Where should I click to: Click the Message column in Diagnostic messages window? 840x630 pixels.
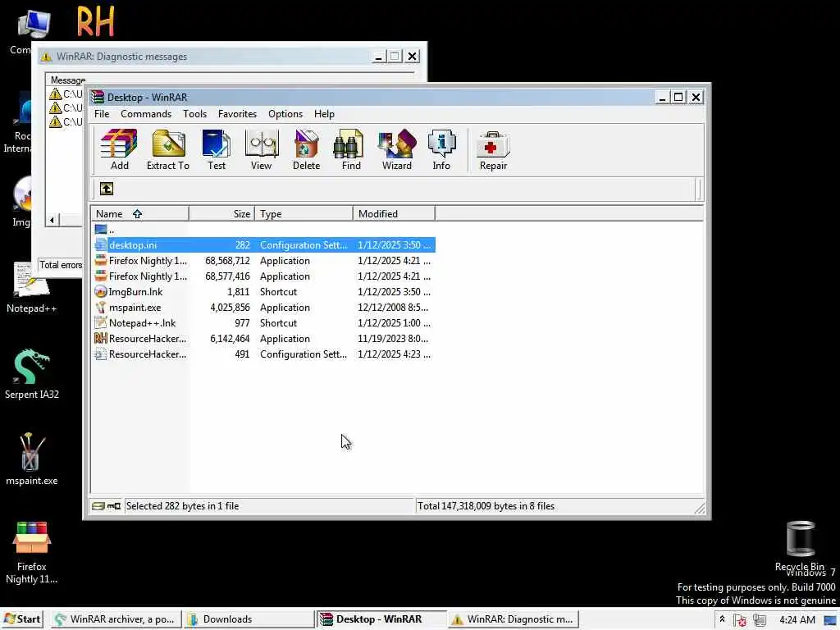coord(68,80)
